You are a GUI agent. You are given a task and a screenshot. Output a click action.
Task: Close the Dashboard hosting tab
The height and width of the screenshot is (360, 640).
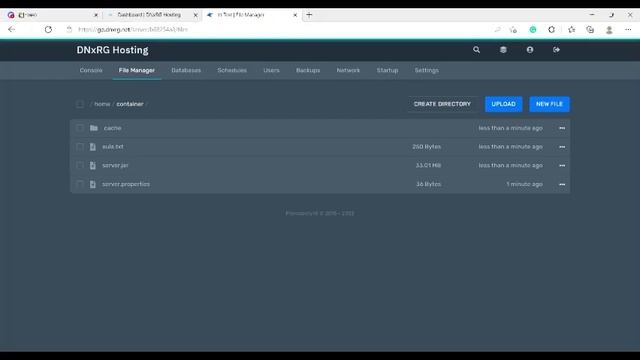click(196, 15)
